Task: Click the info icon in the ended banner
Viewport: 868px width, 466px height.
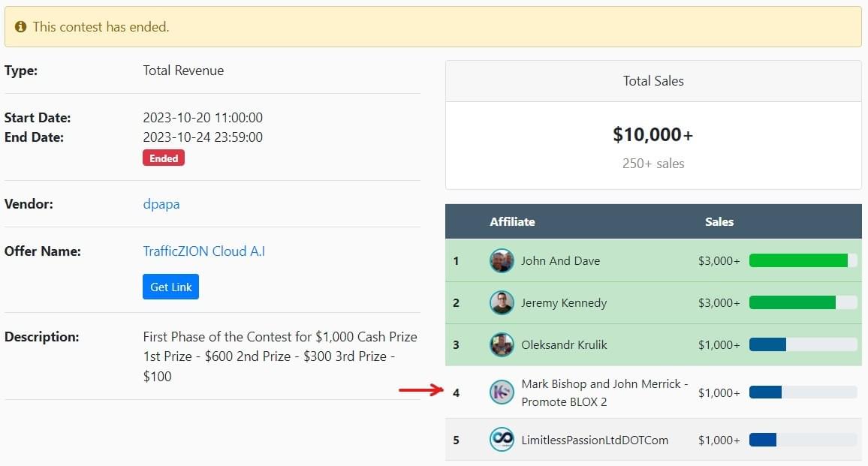Action: pyautogui.click(x=20, y=27)
